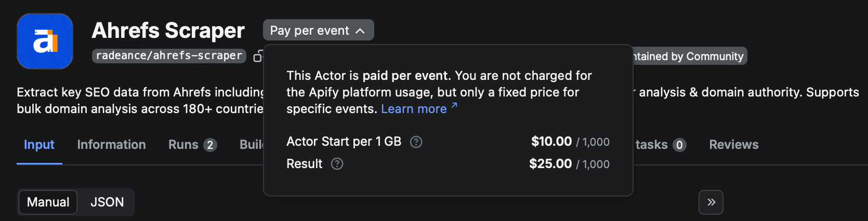Collapse the Pay per event dropdown
Viewport: 868px width, 221px height.
tap(318, 31)
